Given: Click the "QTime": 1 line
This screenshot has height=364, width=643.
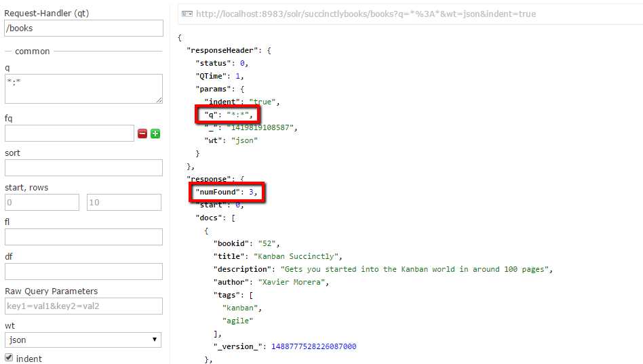Looking at the screenshot, I should pyautogui.click(x=220, y=76).
